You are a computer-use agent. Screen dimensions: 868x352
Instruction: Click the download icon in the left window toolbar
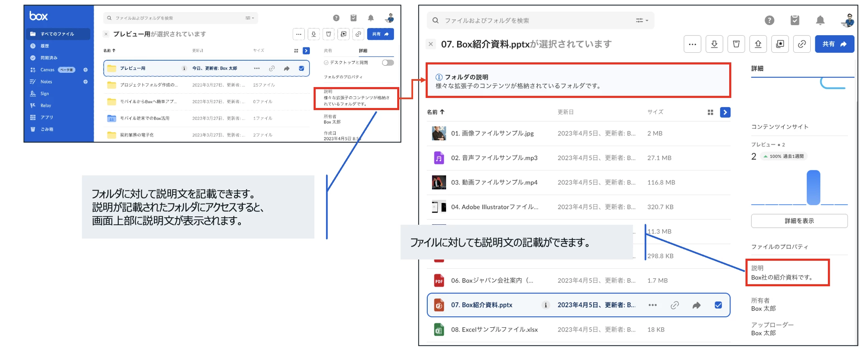314,34
